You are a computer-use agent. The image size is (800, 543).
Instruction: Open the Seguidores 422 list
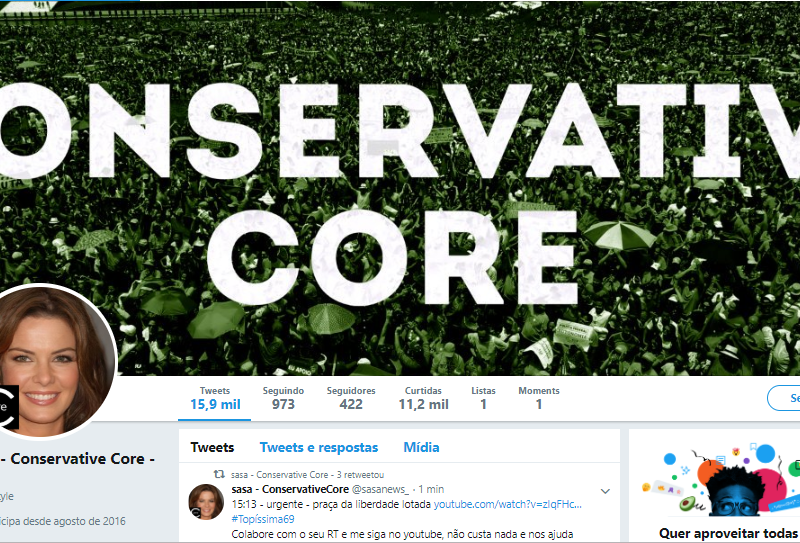pyautogui.click(x=351, y=399)
